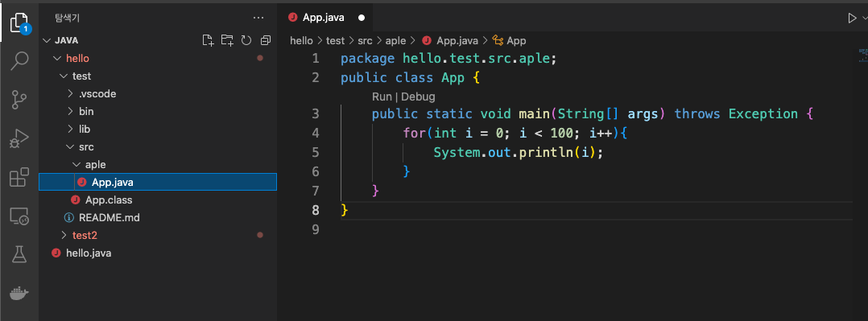This screenshot has height=321, width=868.
Task: Collapse the JAVA workspace section
Action: (47, 40)
